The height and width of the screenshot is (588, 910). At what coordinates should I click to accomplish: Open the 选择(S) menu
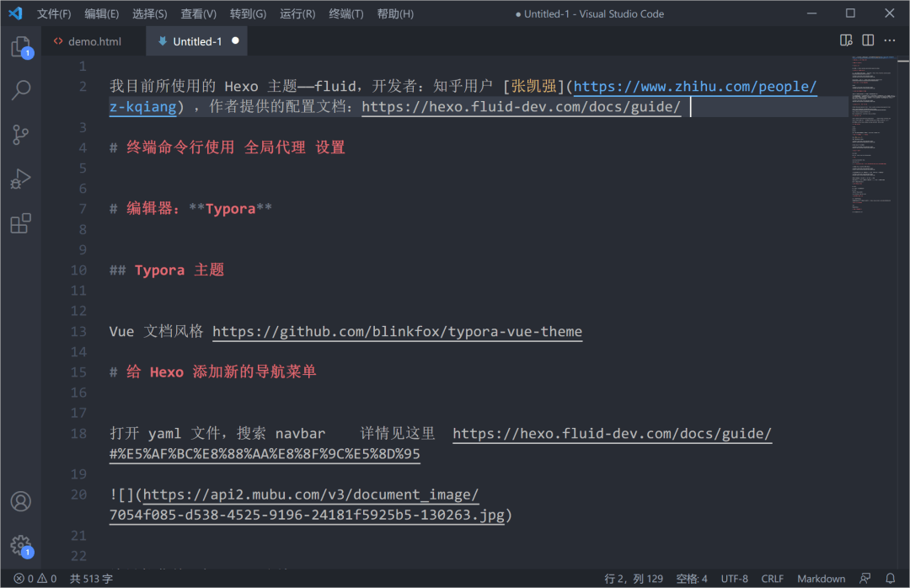(x=150, y=13)
